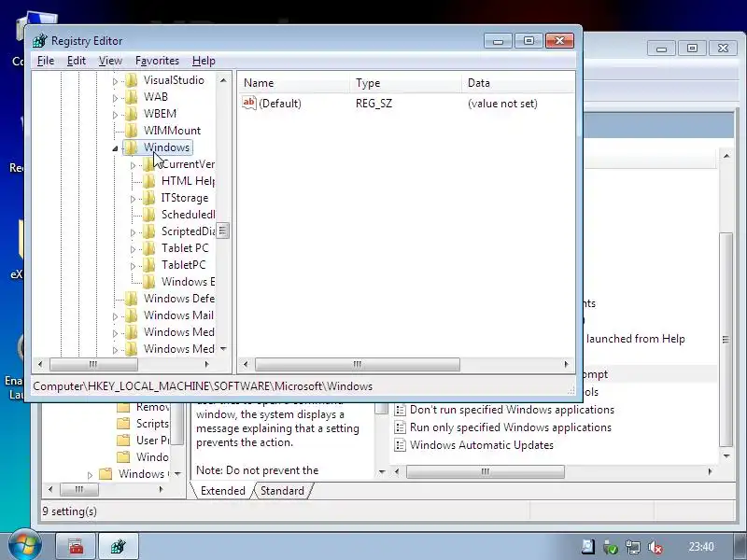Click right arrow of values pane scrollbar
The height and width of the screenshot is (560, 747).
pos(566,364)
